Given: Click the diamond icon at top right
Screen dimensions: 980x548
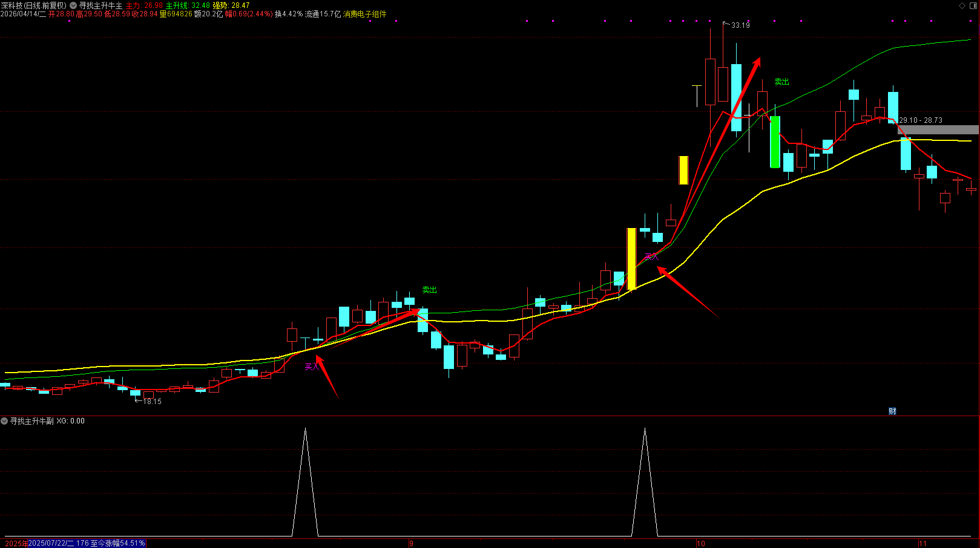Looking at the screenshot, I should pyautogui.click(x=962, y=5).
